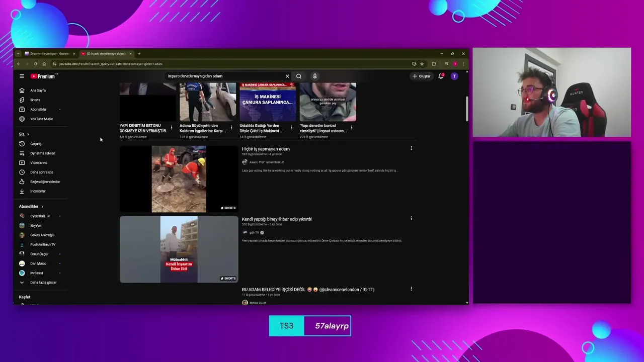Screen dimensions: 644x362
Task: Open options for 'Ustalıkla Battığı Yerden' short
Action: (x=291, y=128)
